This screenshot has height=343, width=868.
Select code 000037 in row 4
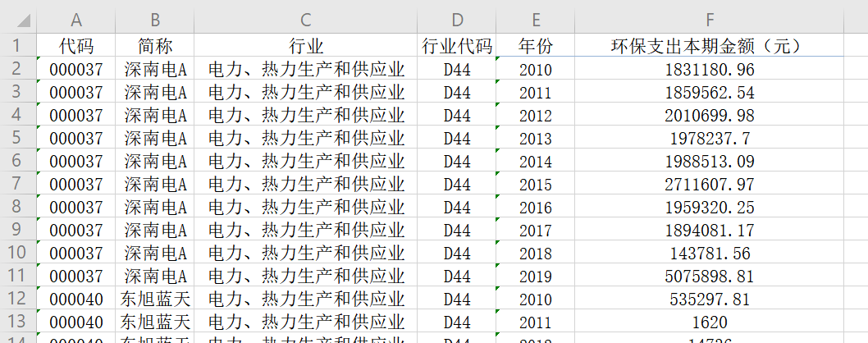pos(76,115)
